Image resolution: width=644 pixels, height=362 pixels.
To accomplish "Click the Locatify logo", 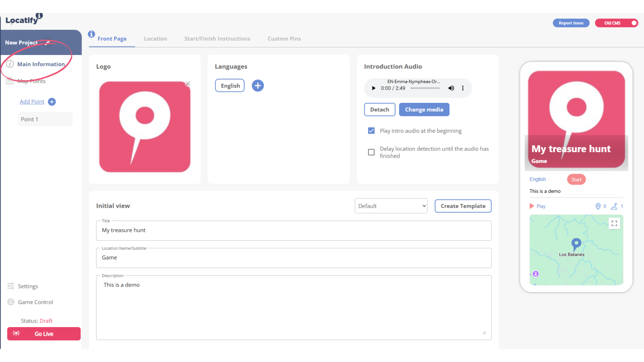I will pos(24,19).
